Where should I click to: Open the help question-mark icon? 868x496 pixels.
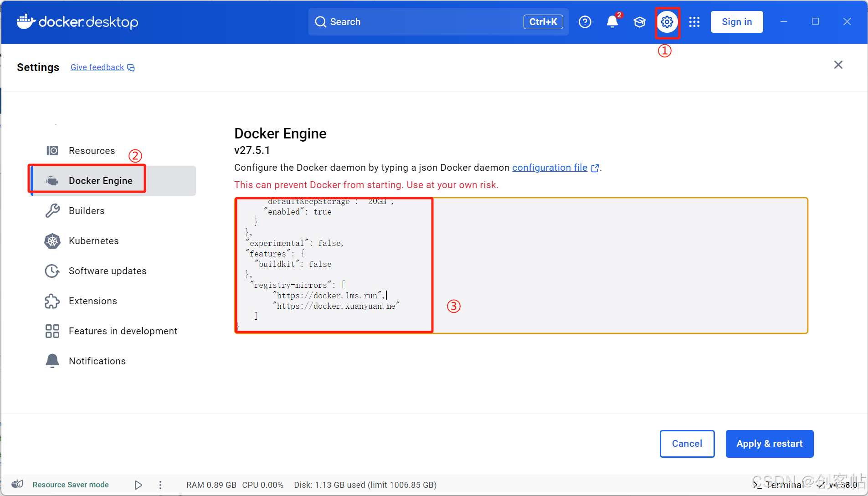pyautogui.click(x=585, y=22)
